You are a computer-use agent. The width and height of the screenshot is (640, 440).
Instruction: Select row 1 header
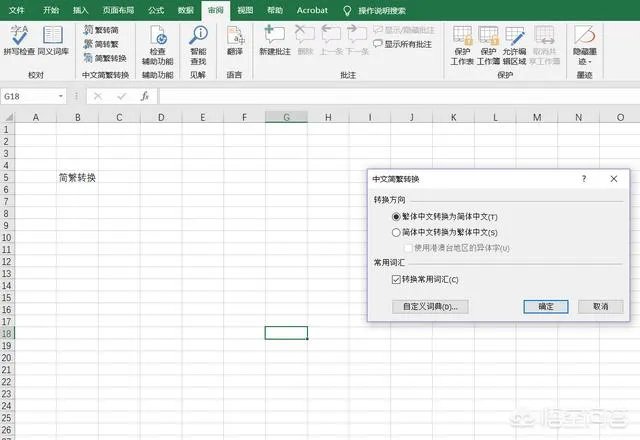(x=7, y=129)
